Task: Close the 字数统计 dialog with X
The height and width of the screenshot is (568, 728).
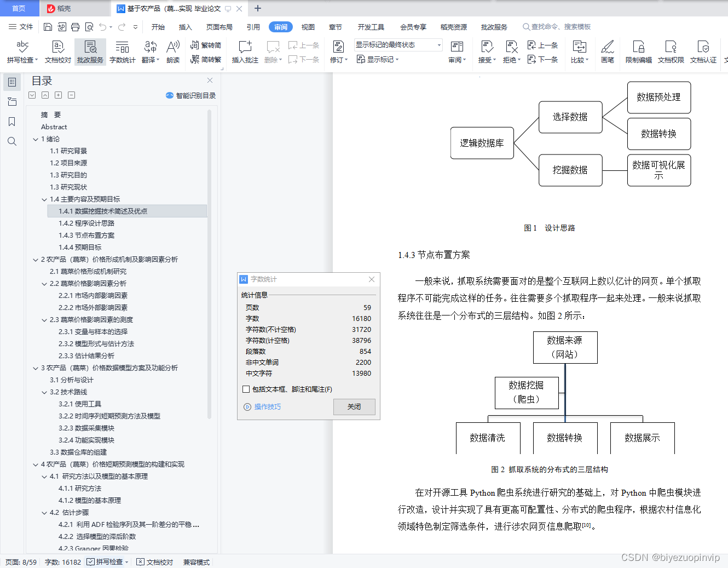Action: 372,279
